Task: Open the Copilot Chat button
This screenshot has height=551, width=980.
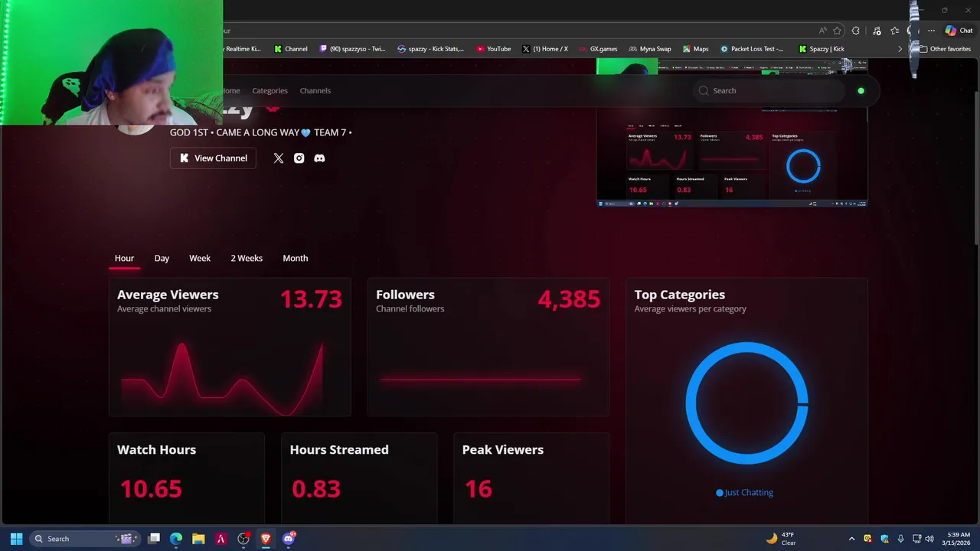Action: 959,31
